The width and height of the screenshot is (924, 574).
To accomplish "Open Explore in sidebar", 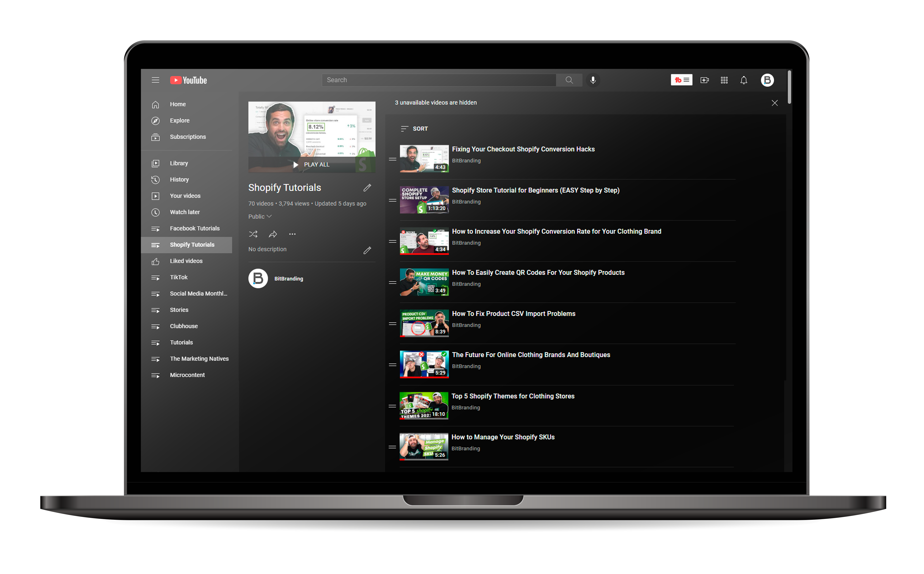I will (x=186, y=120).
